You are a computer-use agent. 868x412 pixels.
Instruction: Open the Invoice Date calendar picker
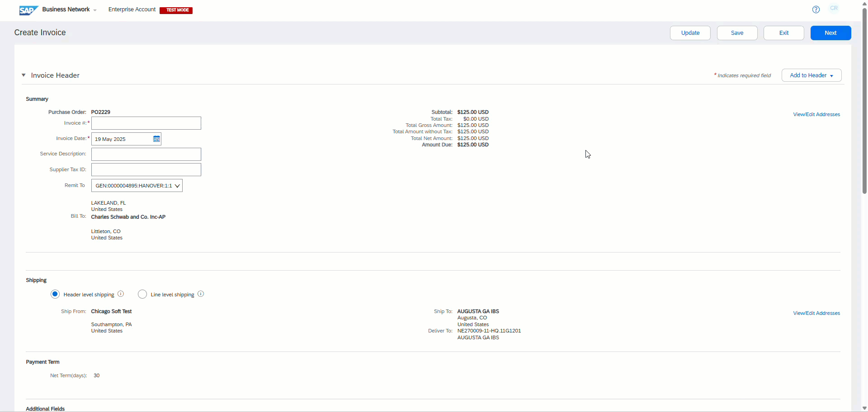tap(156, 139)
